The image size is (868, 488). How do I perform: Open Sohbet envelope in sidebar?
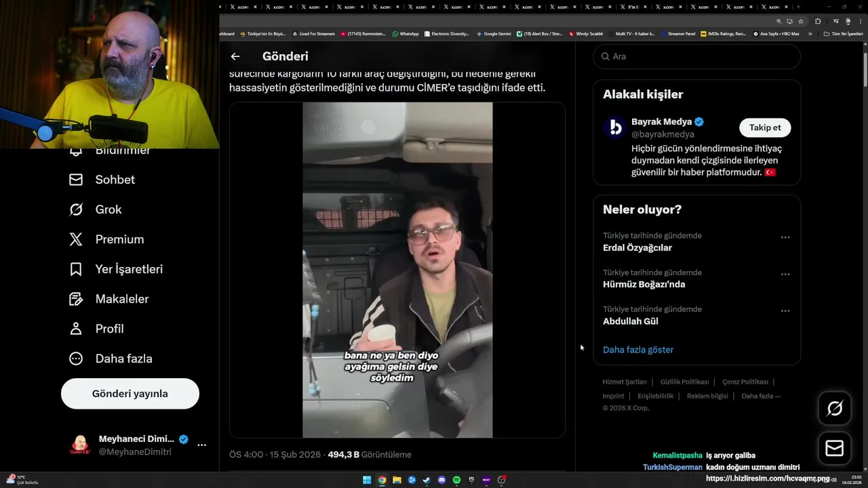[102, 180]
